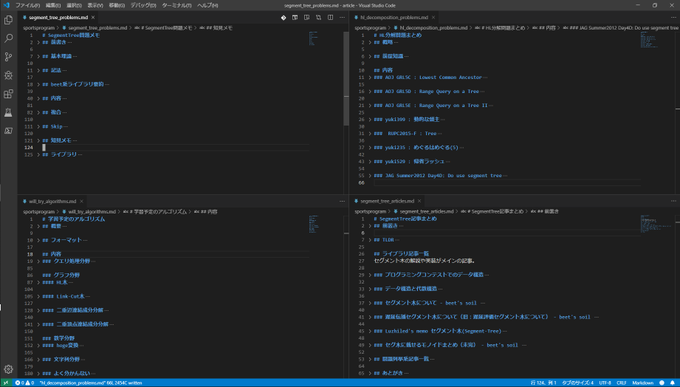Close the segment_tree_problems.md tab
This screenshot has height=387, width=680.
[93, 18]
